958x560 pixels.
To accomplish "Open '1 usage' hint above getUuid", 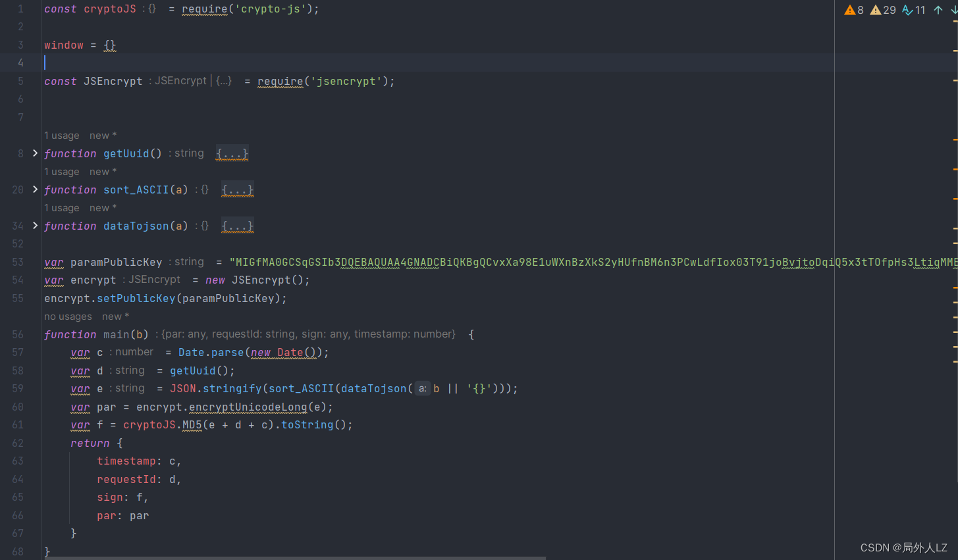I will point(62,136).
